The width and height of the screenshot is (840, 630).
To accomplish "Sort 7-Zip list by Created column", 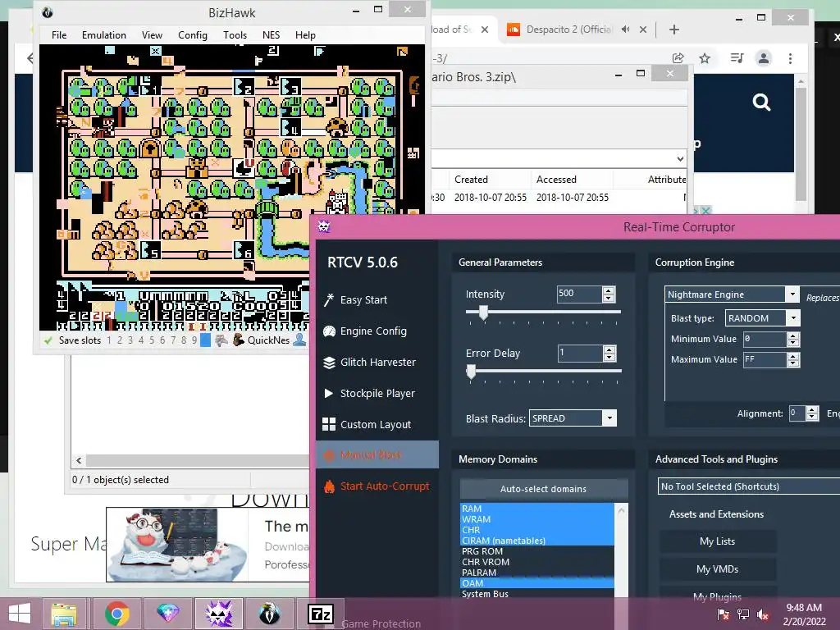I will (x=471, y=180).
